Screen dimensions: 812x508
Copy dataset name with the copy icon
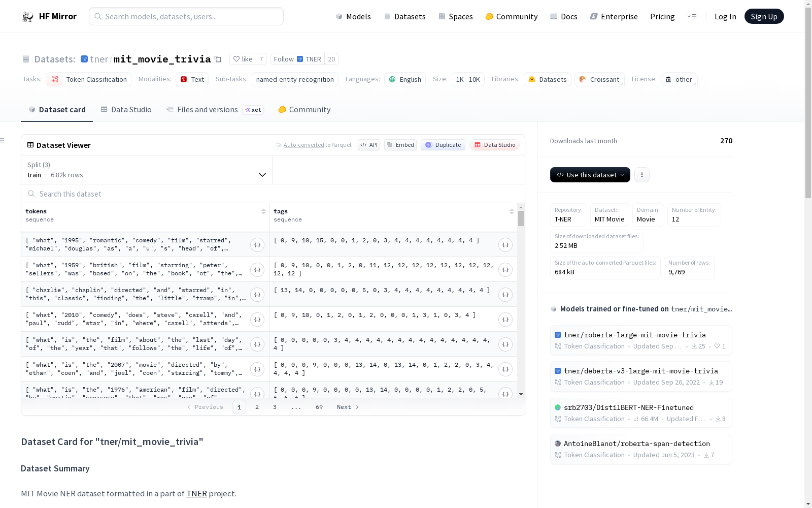[x=218, y=59]
